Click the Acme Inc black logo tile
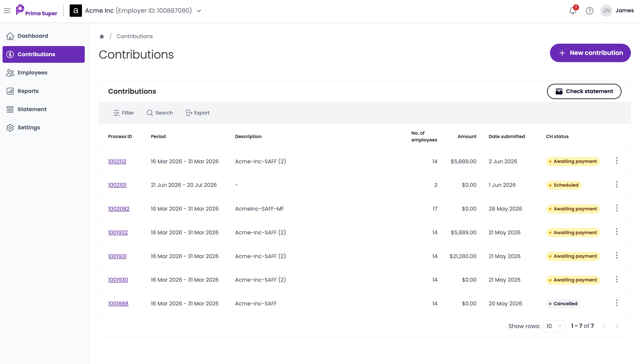Image resolution: width=640 pixels, height=364 pixels. [76, 11]
